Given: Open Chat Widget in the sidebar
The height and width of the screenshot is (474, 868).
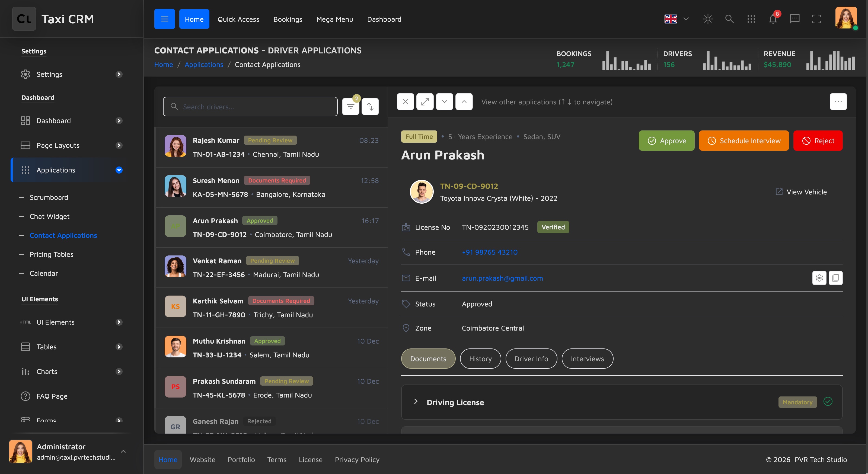Looking at the screenshot, I should 50,216.
